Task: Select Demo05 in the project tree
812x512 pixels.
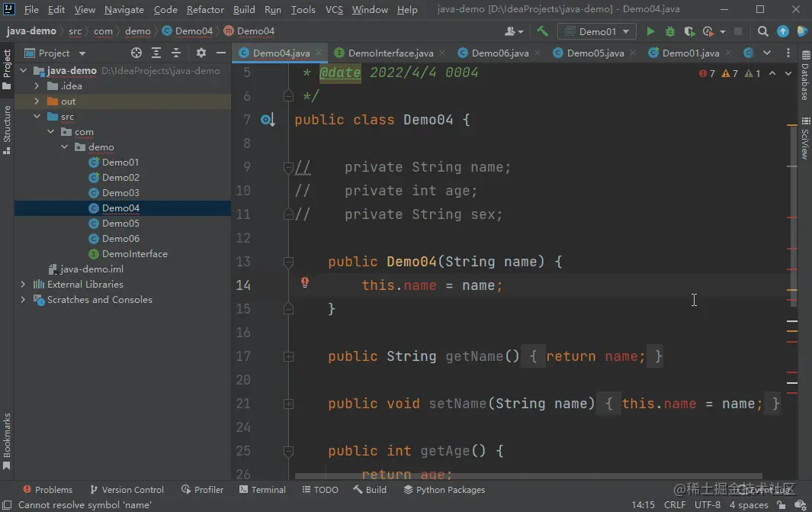Action: click(x=120, y=224)
